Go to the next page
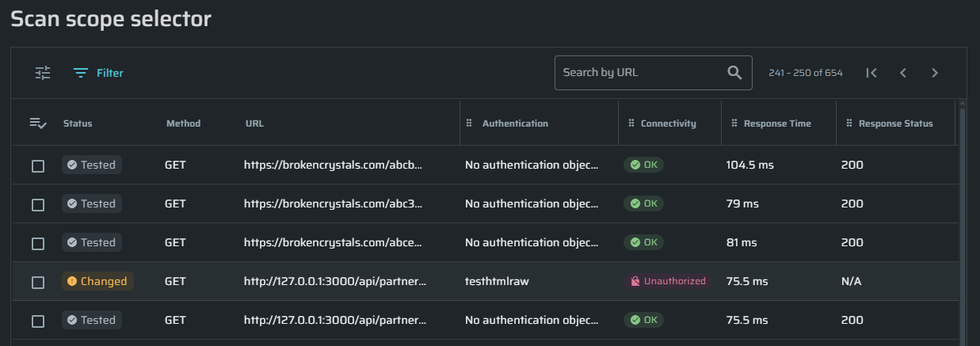The width and height of the screenshot is (980, 346). 935,73
